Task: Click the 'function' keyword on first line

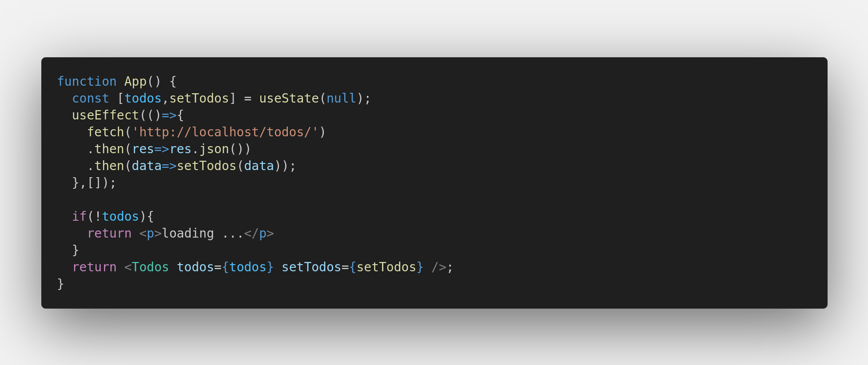Action: 87,81
